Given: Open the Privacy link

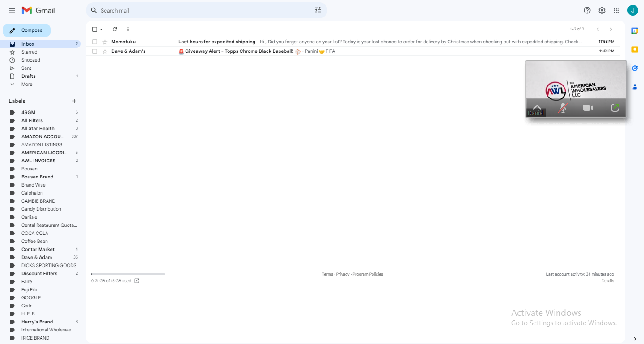Looking at the screenshot, I should tap(343, 274).
